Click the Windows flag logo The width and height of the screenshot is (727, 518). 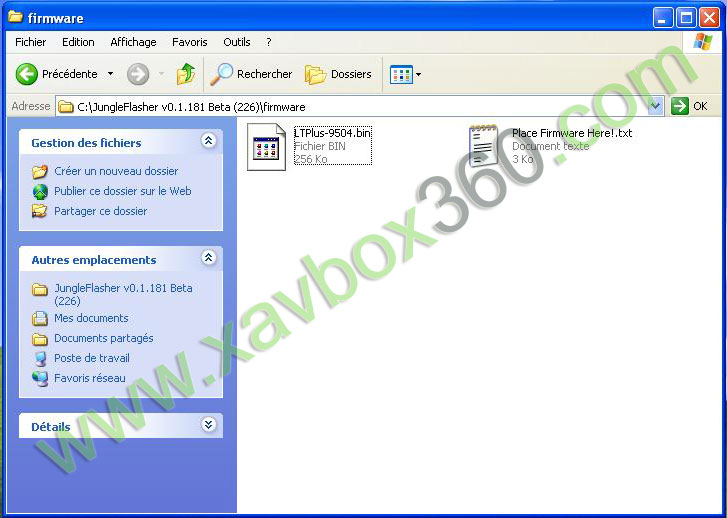[x=703, y=42]
